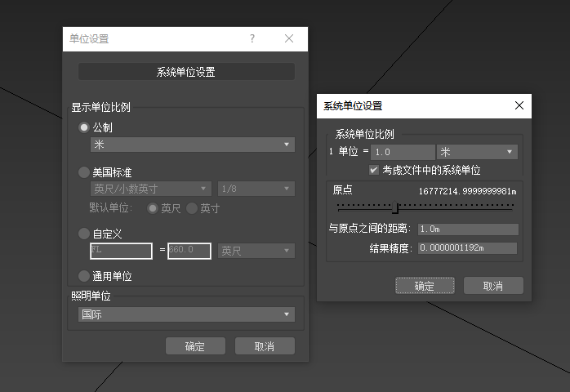
Task: Click the 与原点之间的距离 1.0m field
Action: click(x=468, y=229)
